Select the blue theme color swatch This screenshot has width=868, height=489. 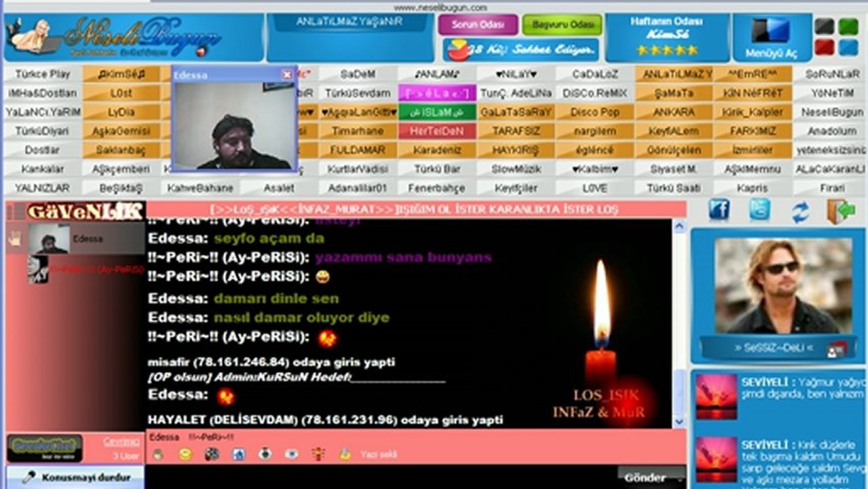tap(848, 48)
